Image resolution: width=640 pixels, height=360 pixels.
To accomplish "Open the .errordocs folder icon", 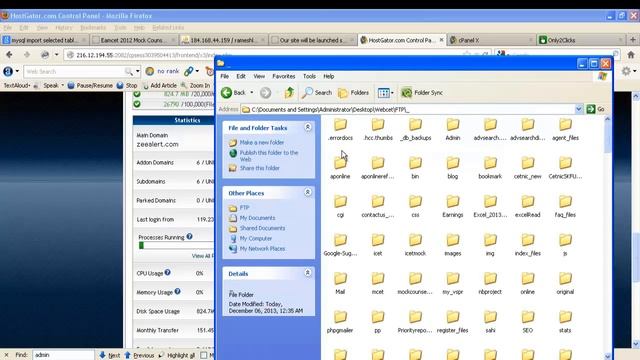I will 340,124.
